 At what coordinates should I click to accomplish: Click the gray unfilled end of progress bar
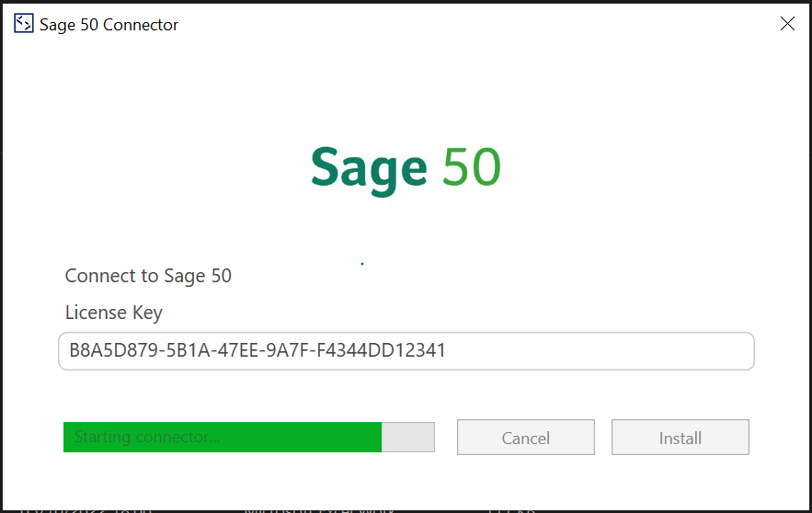click(x=408, y=438)
